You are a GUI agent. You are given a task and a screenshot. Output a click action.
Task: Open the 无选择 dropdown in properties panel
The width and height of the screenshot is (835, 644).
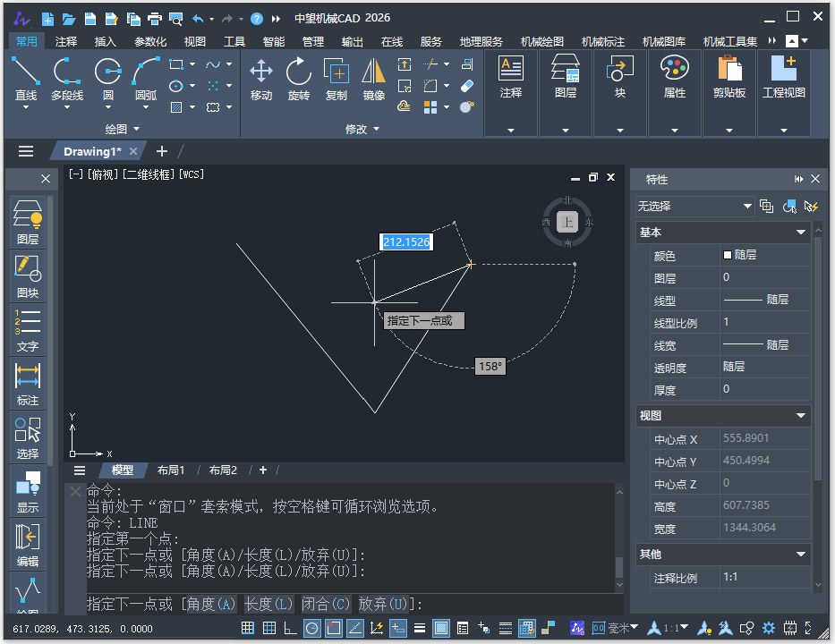[x=695, y=207]
